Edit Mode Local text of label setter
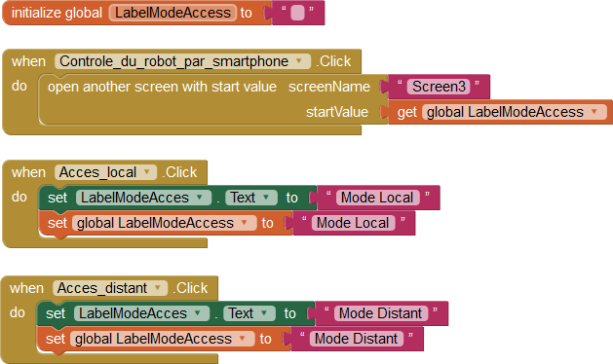 [377, 198]
